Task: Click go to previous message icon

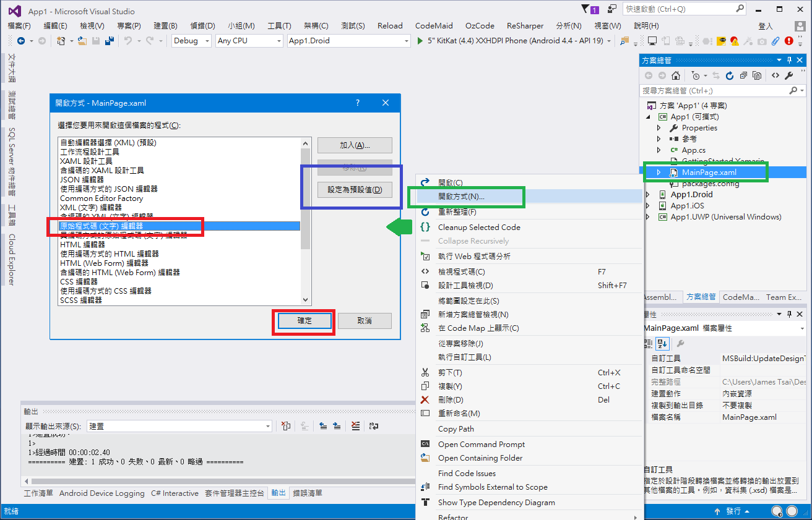Action: point(323,426)
